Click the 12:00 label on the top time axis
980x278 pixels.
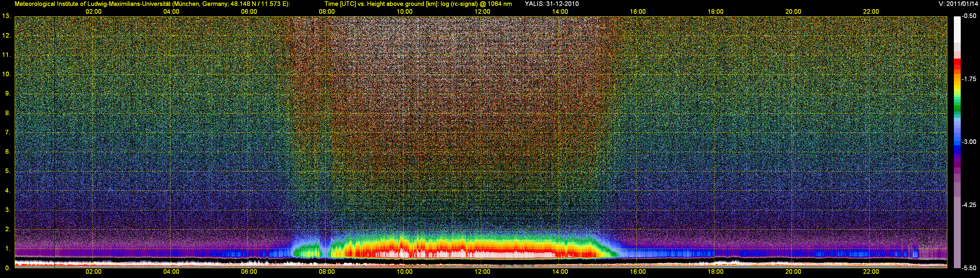click(x=482, y=11)
